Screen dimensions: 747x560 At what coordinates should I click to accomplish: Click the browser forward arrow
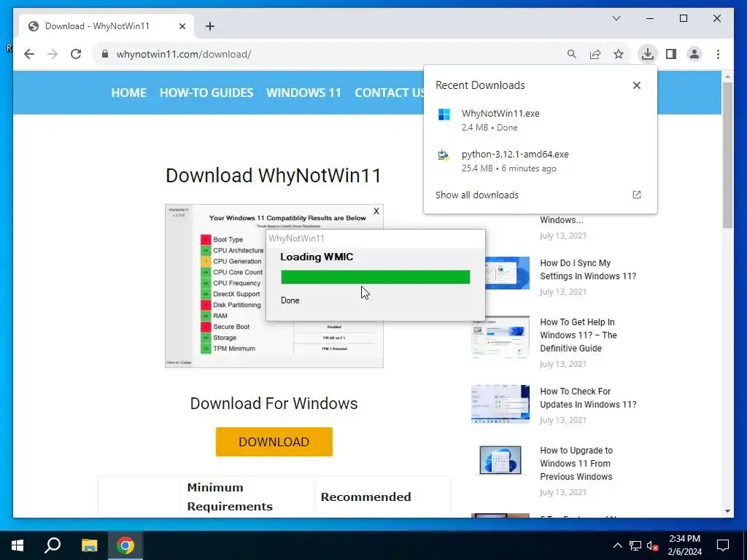[x=53, y=54]
